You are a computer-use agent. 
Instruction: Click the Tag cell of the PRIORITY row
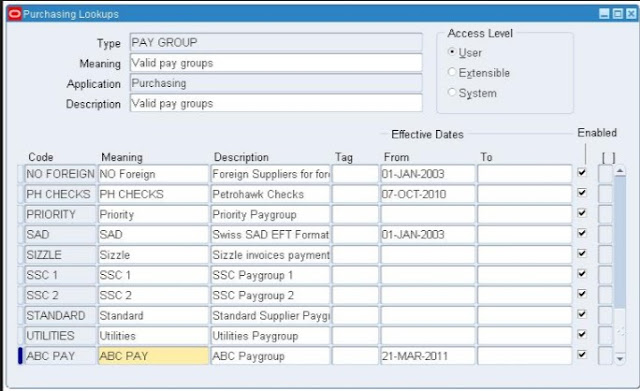coord(355,214)
